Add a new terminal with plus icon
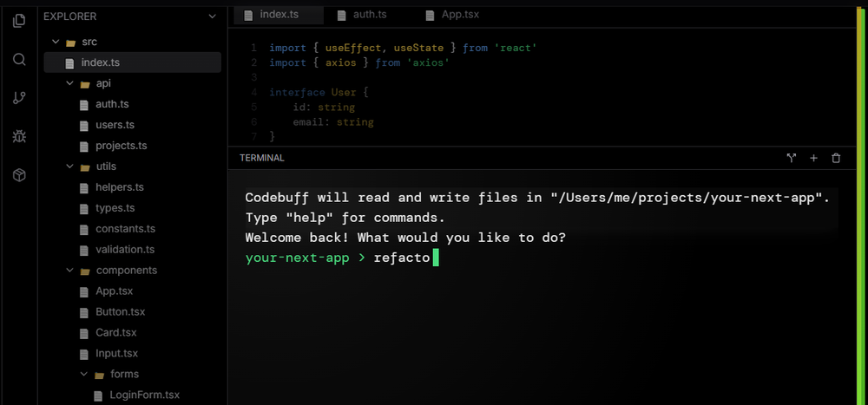The height and width of the screenshot is (405, 868). [814, 158]
